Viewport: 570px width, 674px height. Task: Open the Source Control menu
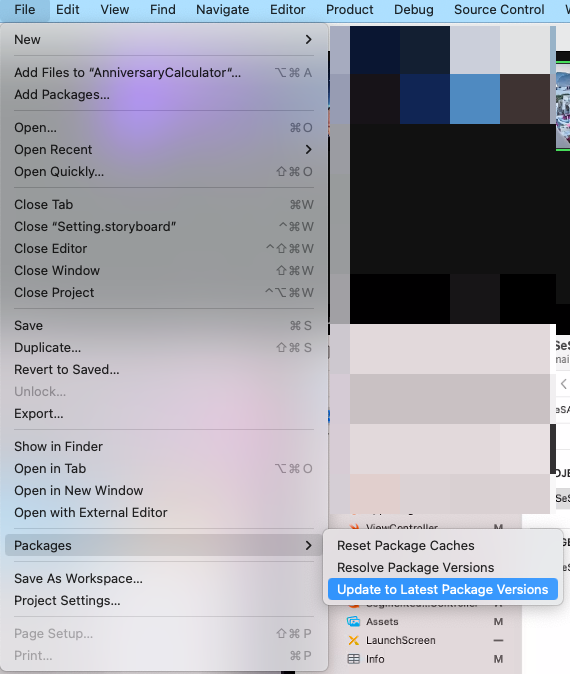pos(499,9)
